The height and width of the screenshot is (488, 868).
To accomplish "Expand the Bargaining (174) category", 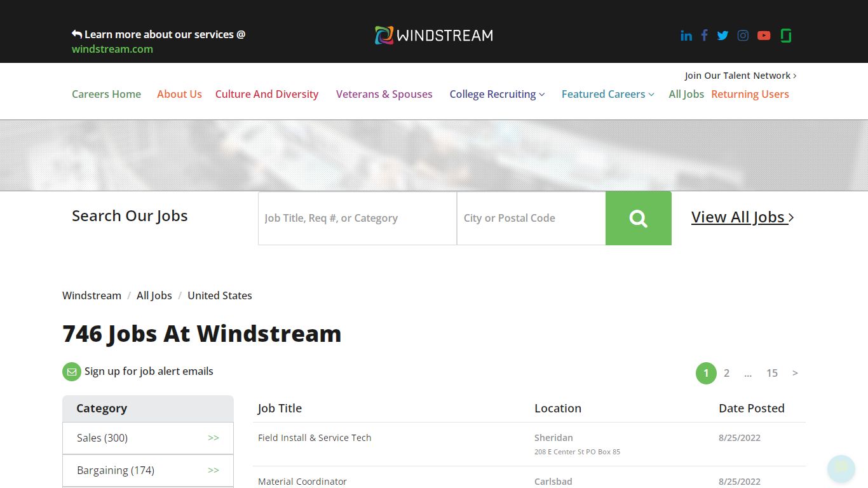I will pos(148,470).
